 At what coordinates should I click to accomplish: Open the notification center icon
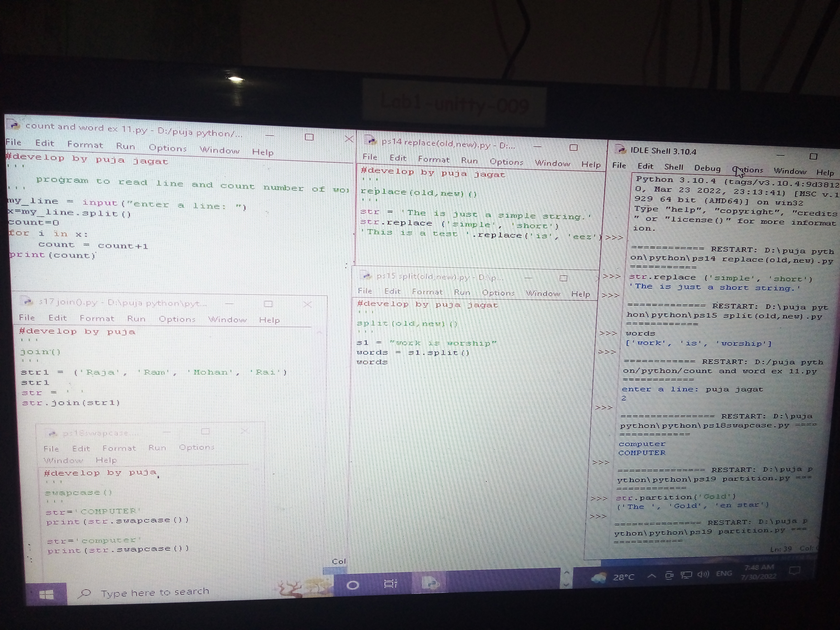click(x=794, y=570)
